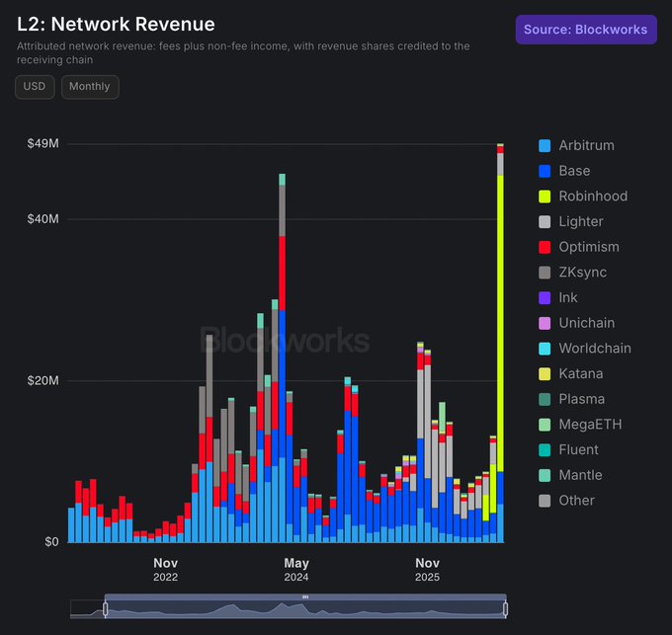Click the ZKsync legend swatch
The height and width of the screenshot is (635, 672).
coord(545,273)
